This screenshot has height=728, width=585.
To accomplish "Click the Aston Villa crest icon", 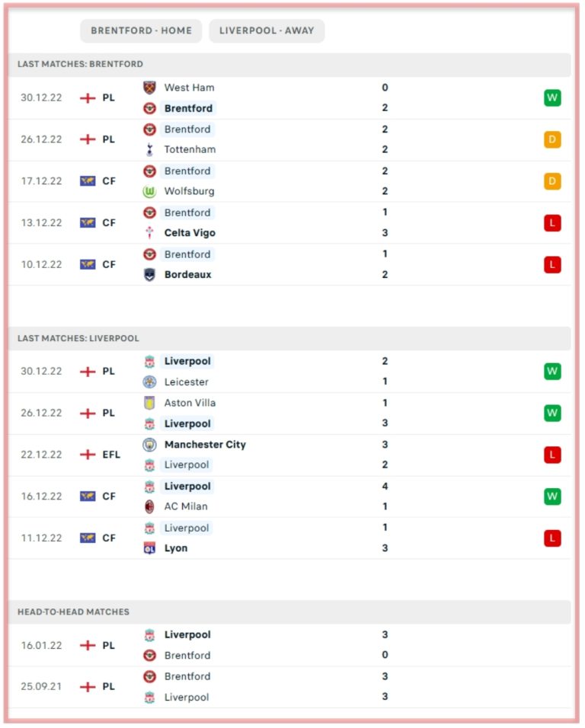I will point(149,403).
